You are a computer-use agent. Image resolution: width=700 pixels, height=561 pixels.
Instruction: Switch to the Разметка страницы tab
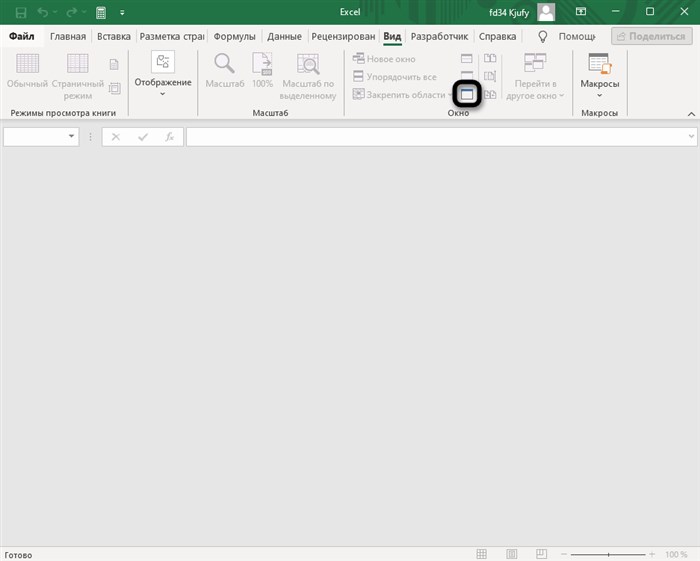[172, 36]
